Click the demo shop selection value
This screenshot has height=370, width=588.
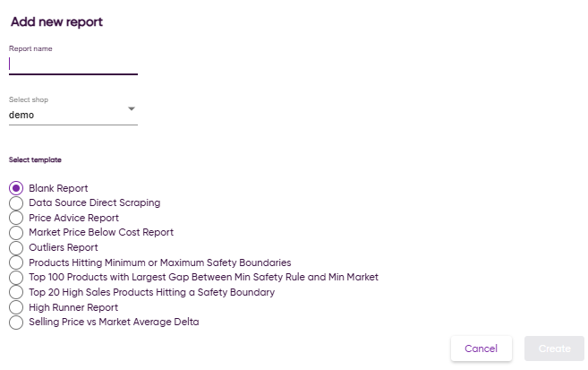21,115
